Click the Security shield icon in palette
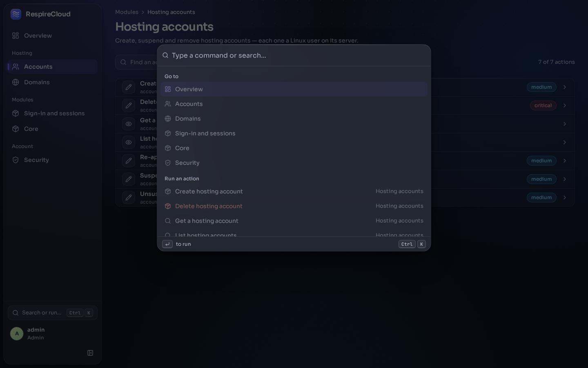This screenshot has height=368, width=588. (x=168, y=163)
